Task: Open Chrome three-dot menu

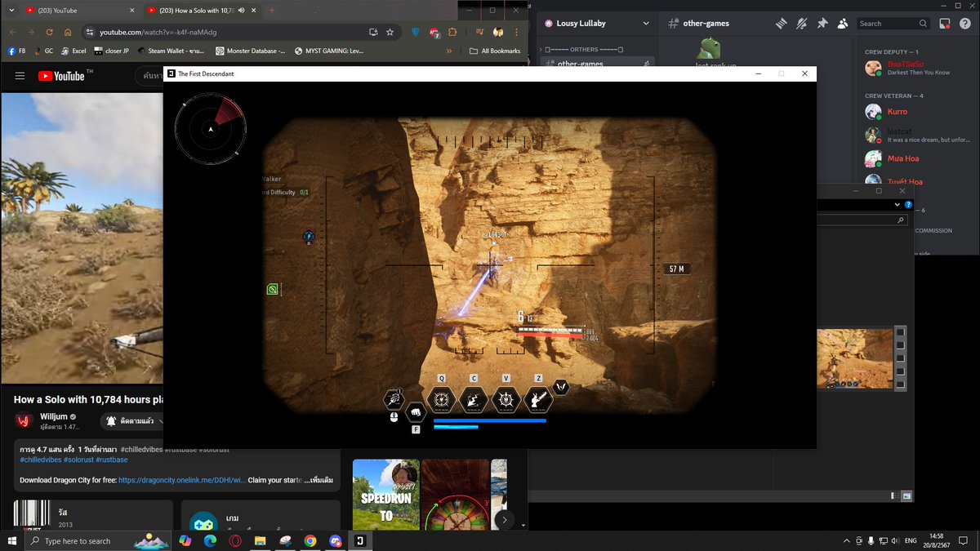Action: pos(516,32)
